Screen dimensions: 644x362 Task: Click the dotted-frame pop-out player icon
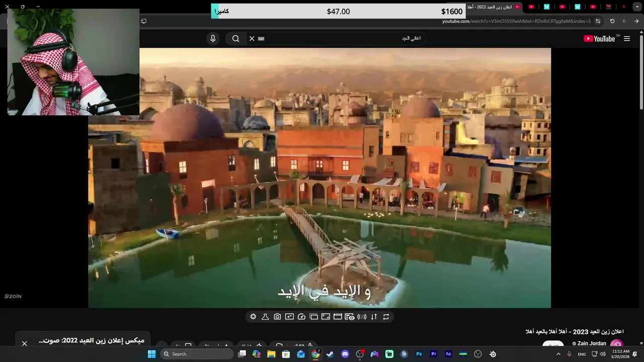313,317
